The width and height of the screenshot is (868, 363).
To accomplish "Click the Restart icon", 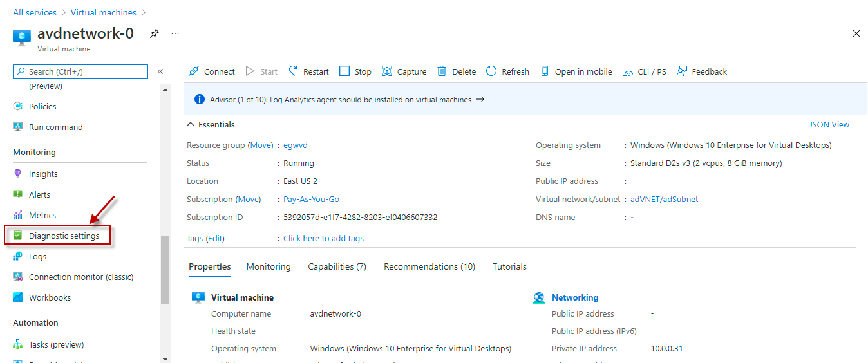I will click(294, 71).
